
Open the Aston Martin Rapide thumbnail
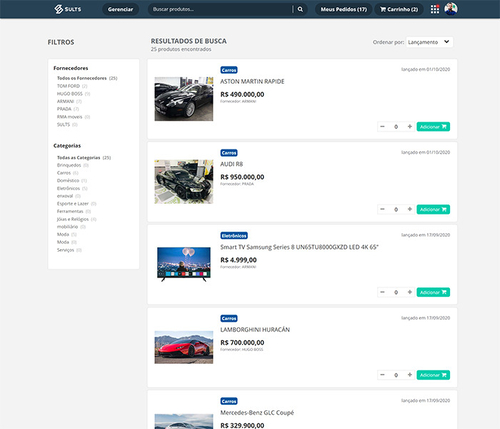(x=184, y=99)
